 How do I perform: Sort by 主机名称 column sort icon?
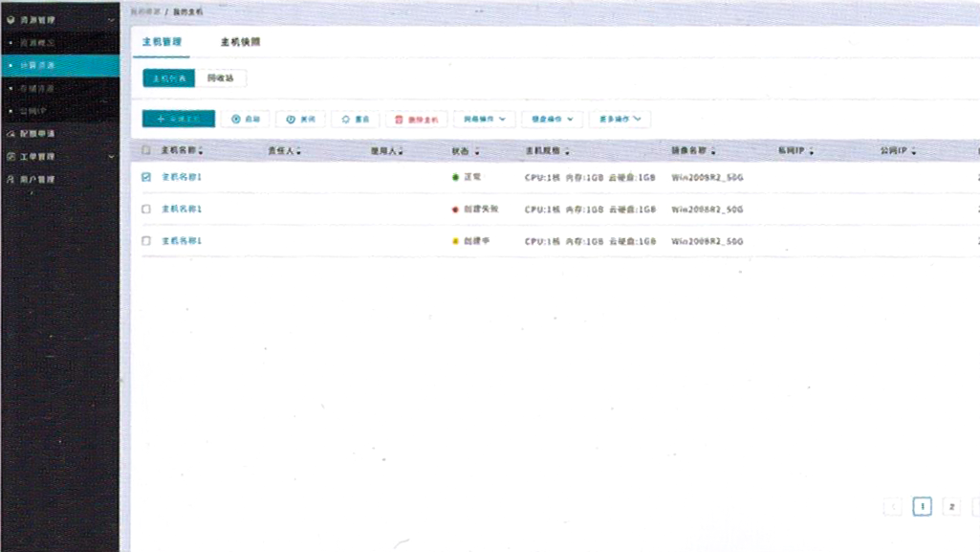click(x=201, y=152)
